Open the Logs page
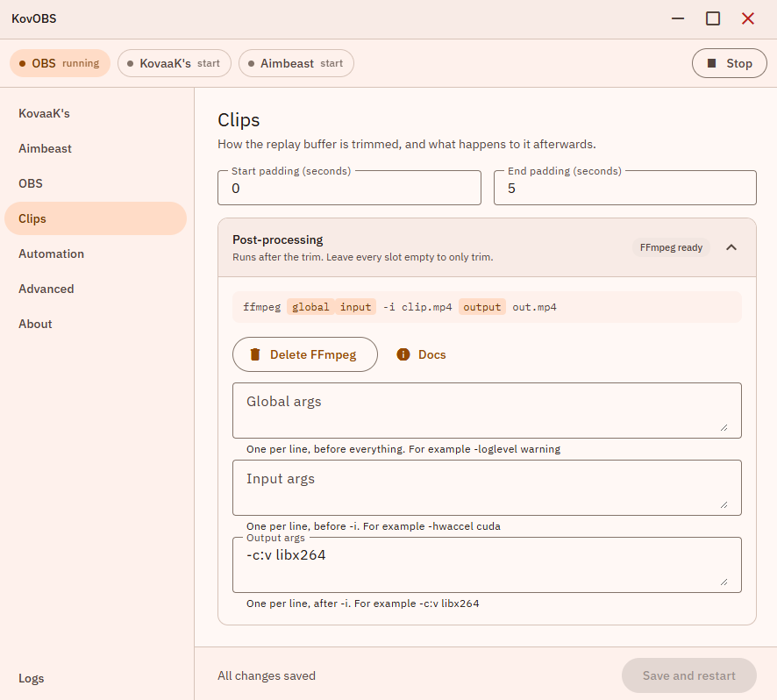This screenshot has height=700, width=777. [x=95, y=678]
